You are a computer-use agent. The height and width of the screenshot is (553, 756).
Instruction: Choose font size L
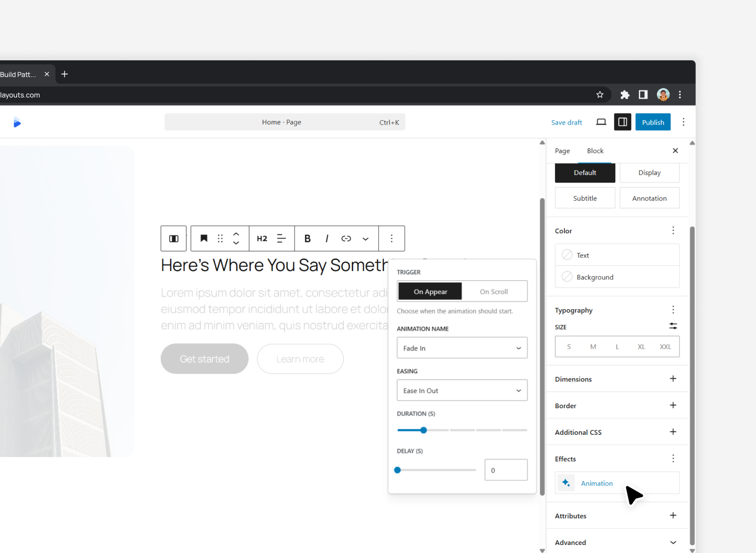617,347
